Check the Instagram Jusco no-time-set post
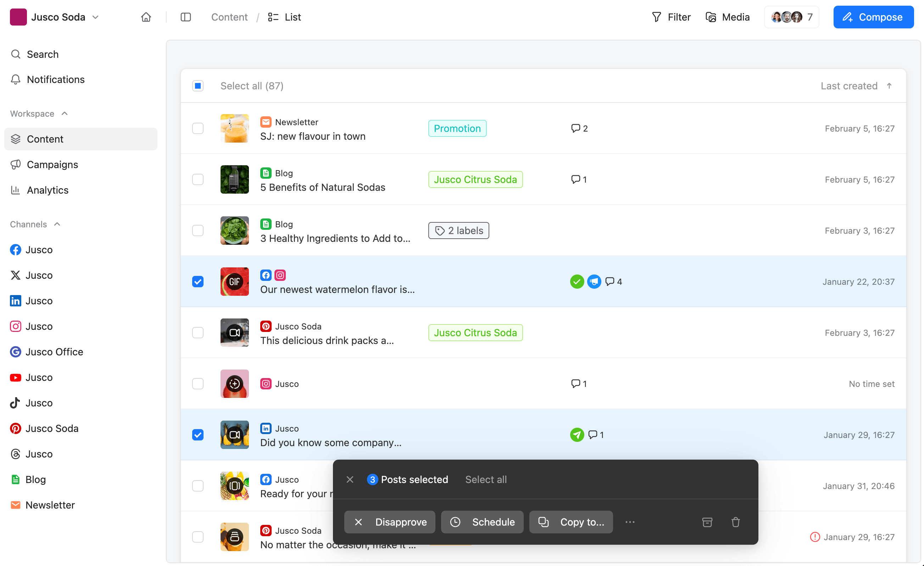Viewport: 924px width, 566px height. [197, 384]
